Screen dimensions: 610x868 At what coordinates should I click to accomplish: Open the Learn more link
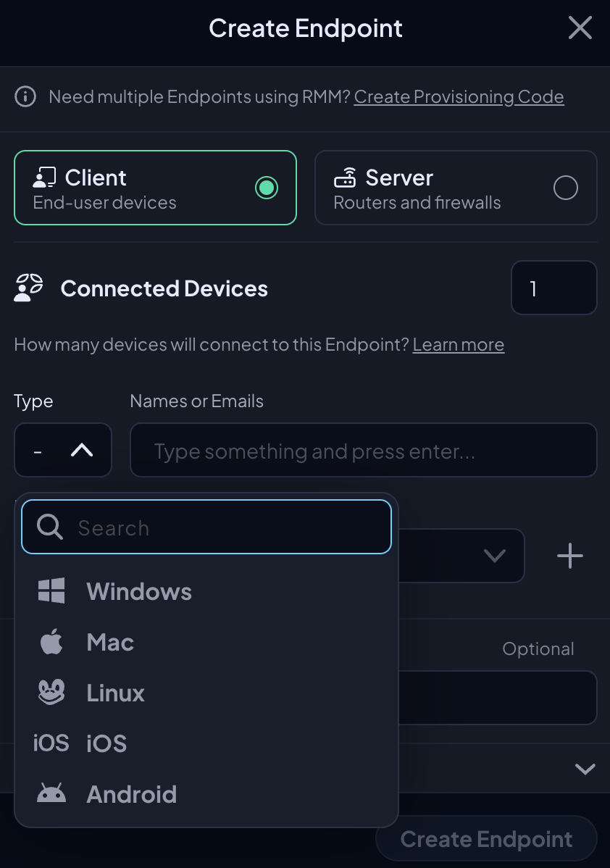pyautogui.click(x=459, y=344)
